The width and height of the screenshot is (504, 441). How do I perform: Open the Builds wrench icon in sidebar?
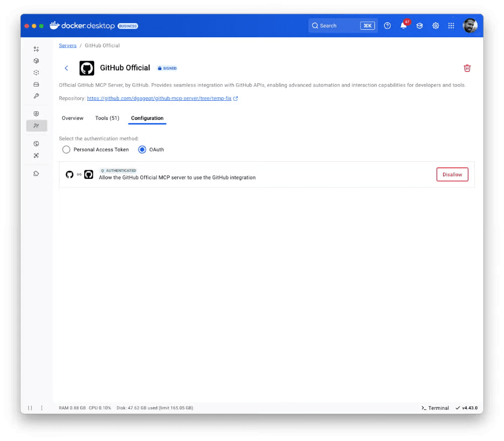(x=36, y=96)
